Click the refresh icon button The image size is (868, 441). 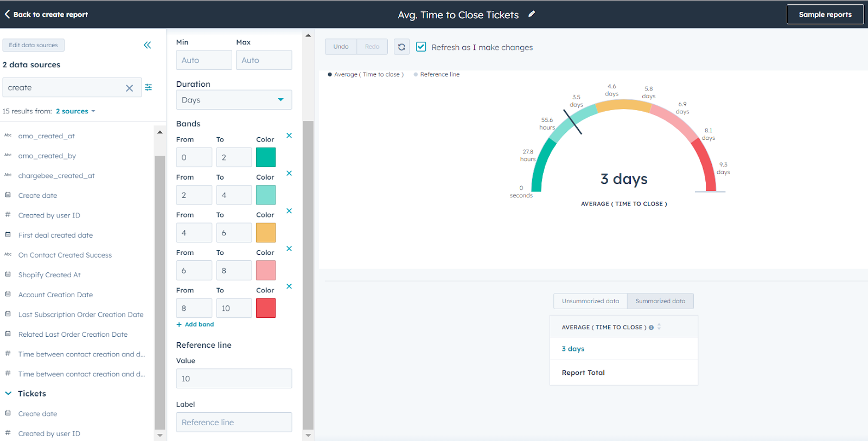coord(401,47)
